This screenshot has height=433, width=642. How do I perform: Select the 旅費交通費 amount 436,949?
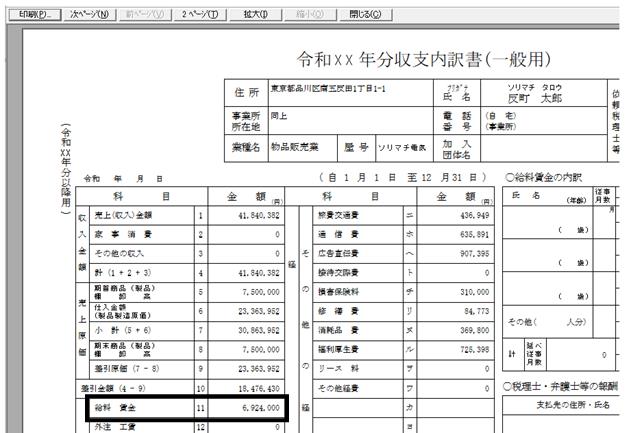(455, 215)
